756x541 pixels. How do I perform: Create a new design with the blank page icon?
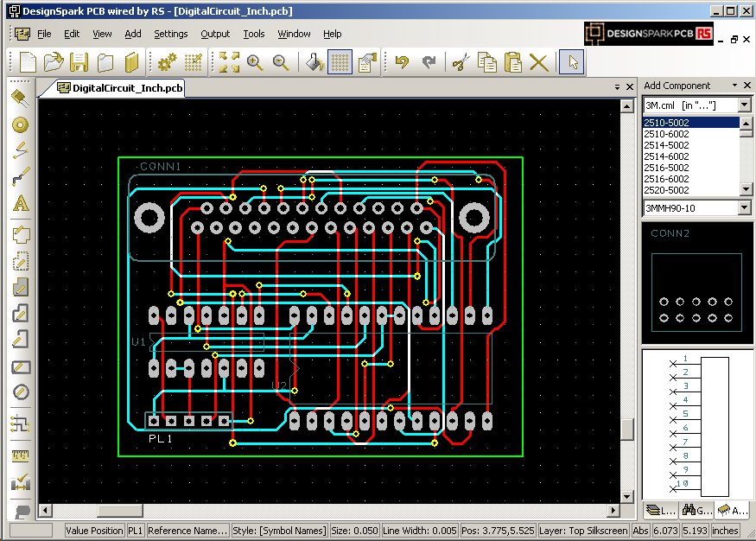26,61
